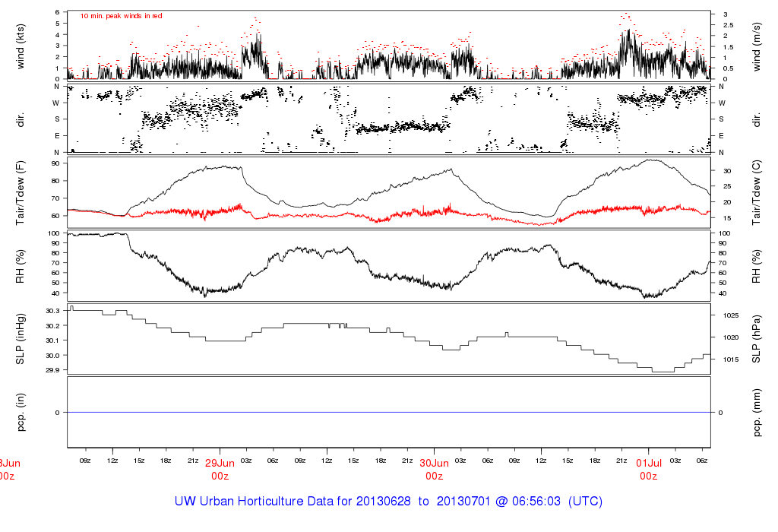Click the "wind (m/s)" axis label
The height and width of the screenshot is (532, 778).
pyautogui.click(x=756, y=46)
